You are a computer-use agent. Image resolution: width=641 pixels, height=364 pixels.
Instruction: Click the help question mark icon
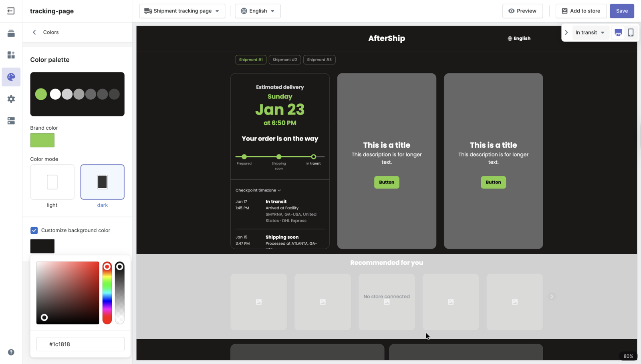[11, 352]
